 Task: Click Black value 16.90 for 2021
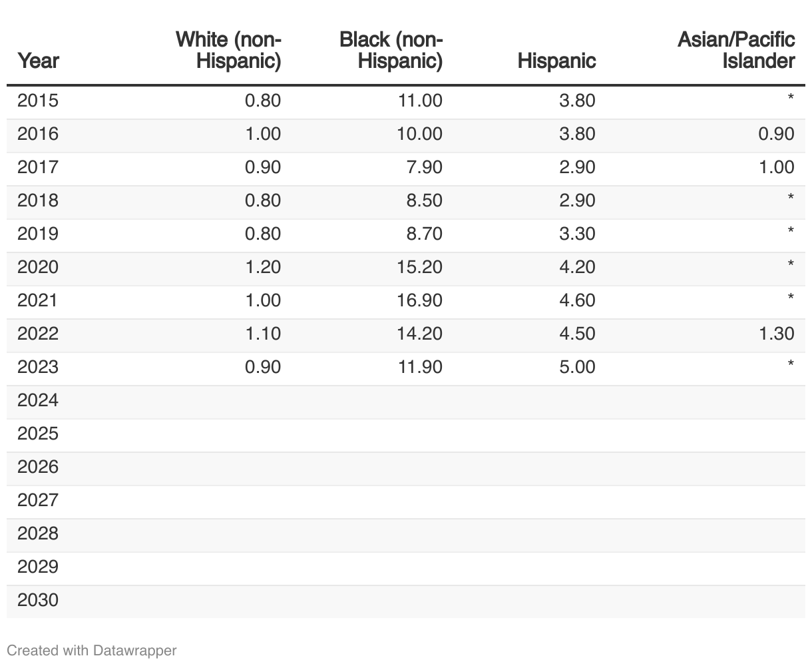click(419, 300)
